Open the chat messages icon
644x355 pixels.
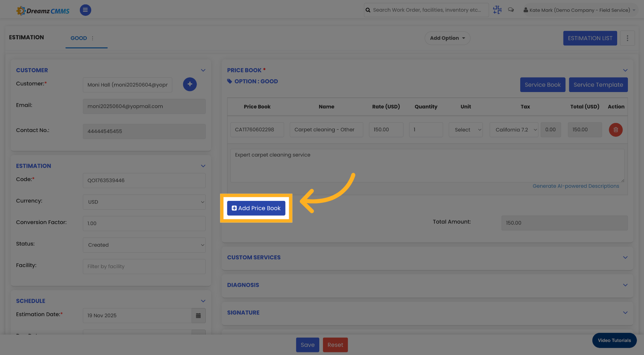tap(511, 10)
